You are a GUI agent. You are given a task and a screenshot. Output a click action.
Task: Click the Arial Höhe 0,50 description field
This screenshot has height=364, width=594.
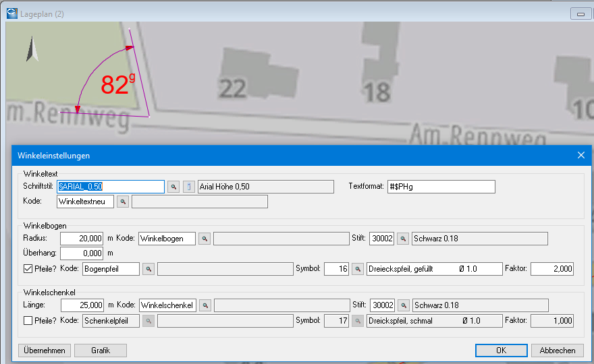pos(266,187)
